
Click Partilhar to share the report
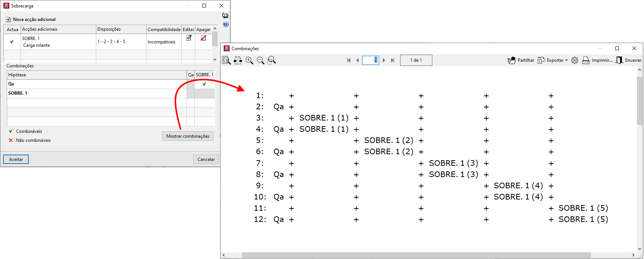[521, 60]
